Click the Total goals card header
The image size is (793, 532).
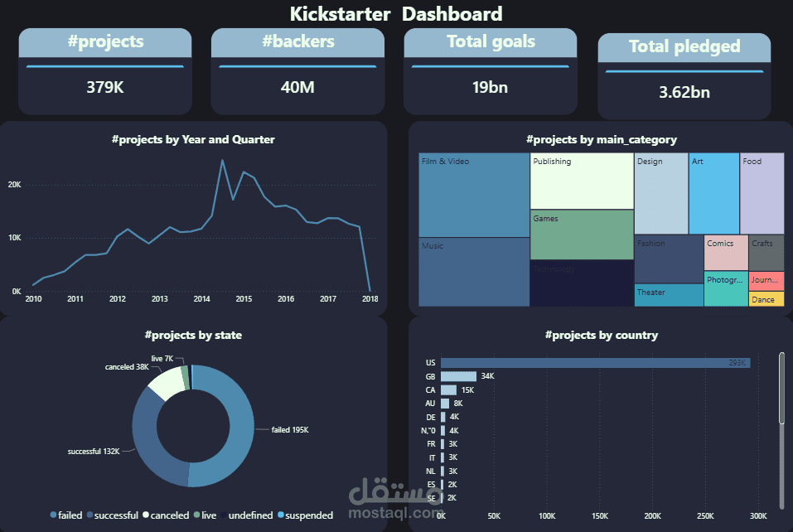click(491, 42)
